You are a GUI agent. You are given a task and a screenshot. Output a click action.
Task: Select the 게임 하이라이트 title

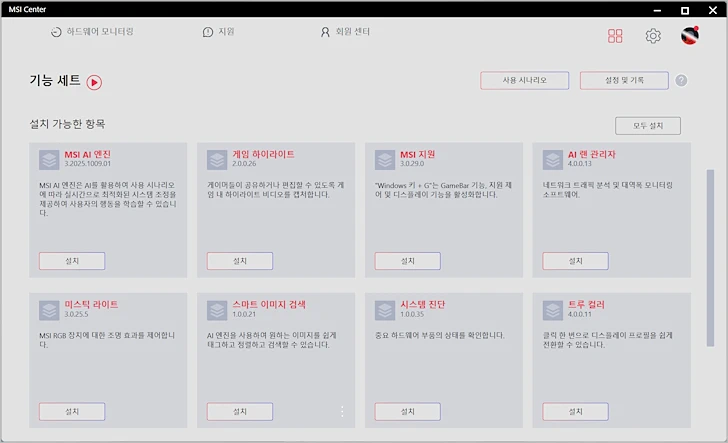263,155
